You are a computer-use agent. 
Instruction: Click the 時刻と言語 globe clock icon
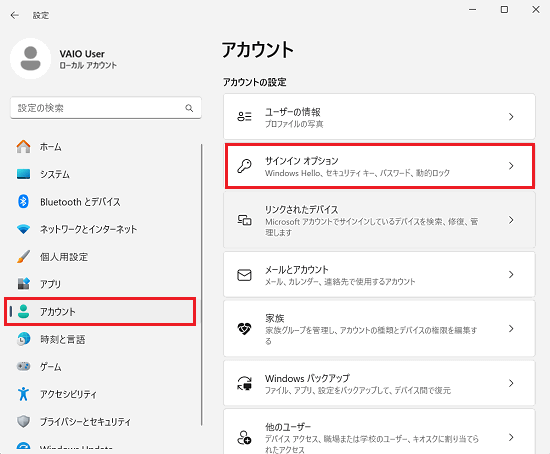pos(24,339)
